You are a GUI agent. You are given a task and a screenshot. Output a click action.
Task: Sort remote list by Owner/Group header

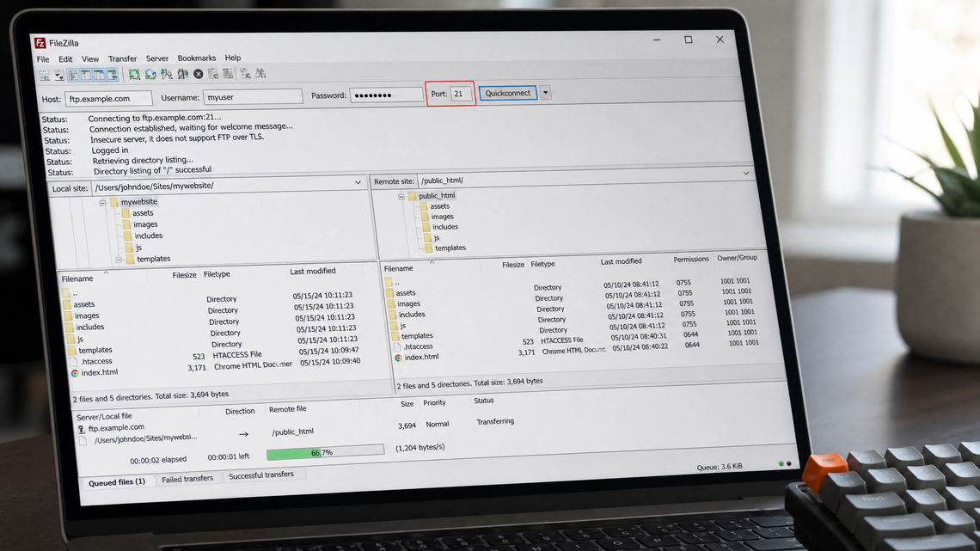click(737, 257)
